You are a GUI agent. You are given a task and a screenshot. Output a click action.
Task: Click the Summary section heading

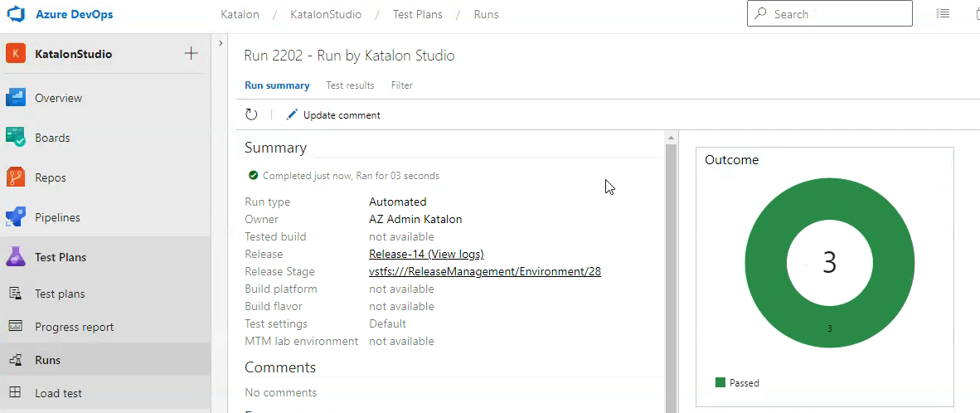pos(275,148)
